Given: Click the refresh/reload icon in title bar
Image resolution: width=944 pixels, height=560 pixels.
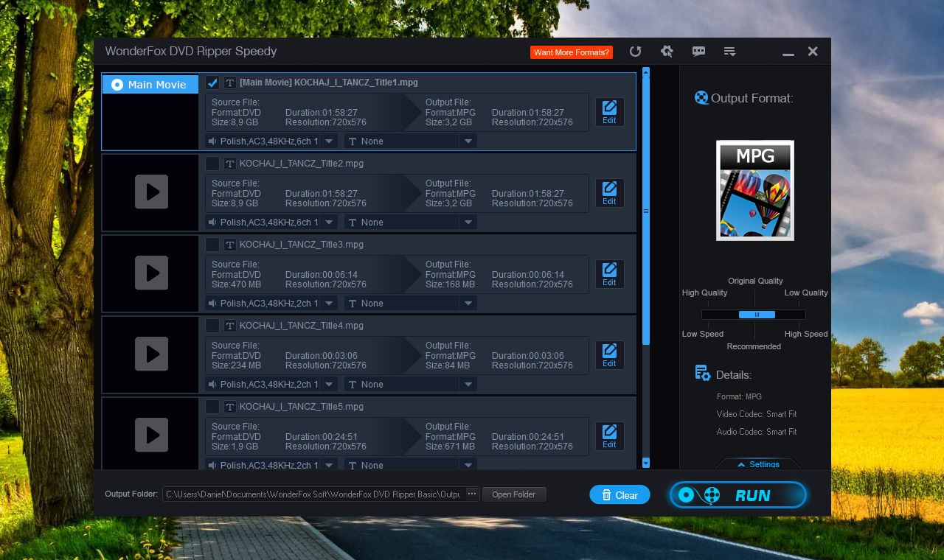Looking at the screenshot, I should point(635,52).
